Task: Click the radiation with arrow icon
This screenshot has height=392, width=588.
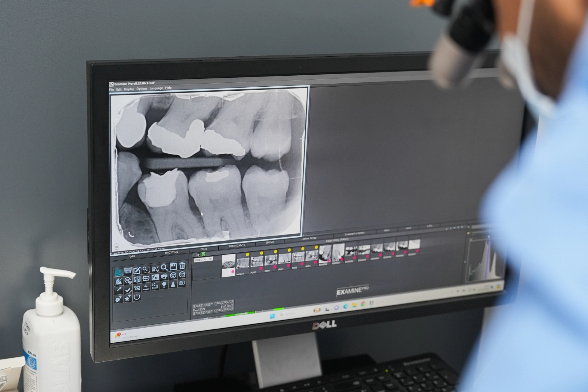Action: 182,275
